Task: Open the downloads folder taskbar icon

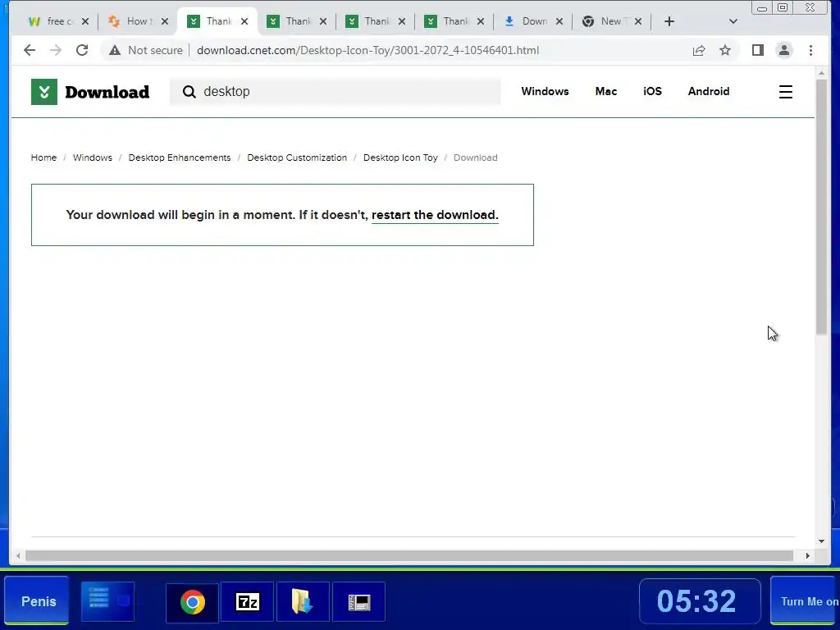Action: point(303,602)
